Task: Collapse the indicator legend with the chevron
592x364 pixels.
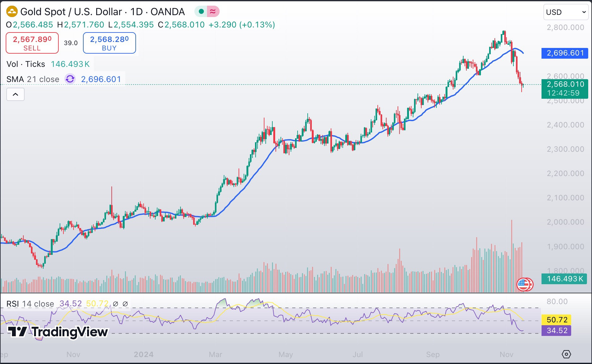Action: [x=15, y=94]
